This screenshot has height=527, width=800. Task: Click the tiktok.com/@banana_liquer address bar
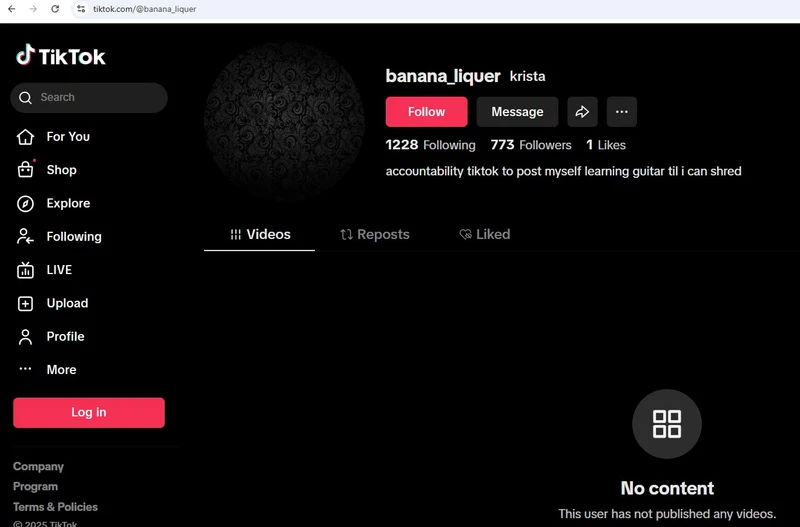click(x=144, y=9)
